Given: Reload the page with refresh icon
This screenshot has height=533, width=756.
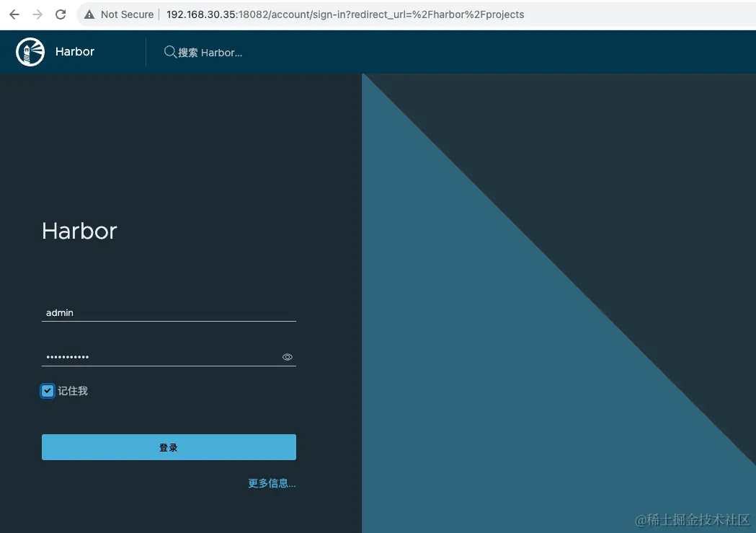Looking at the screenshot, I should click(x=61, y=14).
